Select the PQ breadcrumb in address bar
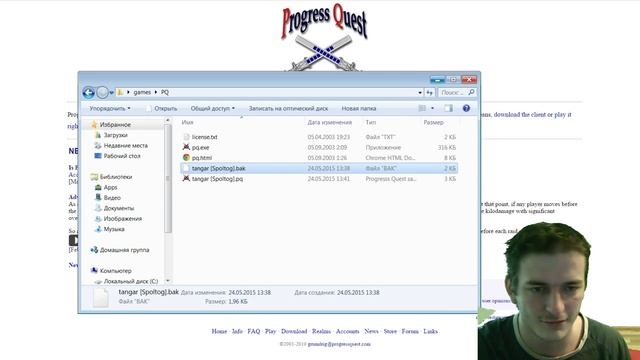The width and height of the screenshot is (640, 360). [x=164, y=93]
